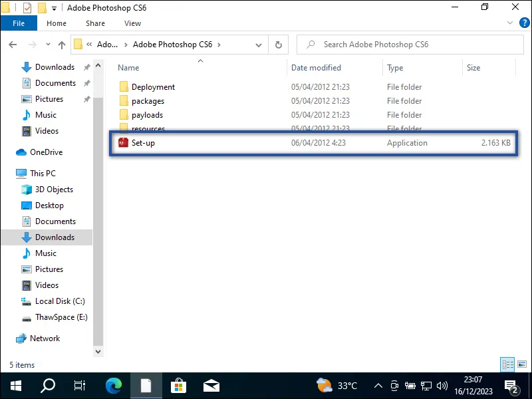Show hidden system tray icons
The image size is (532, 399).
click(378, 386)
